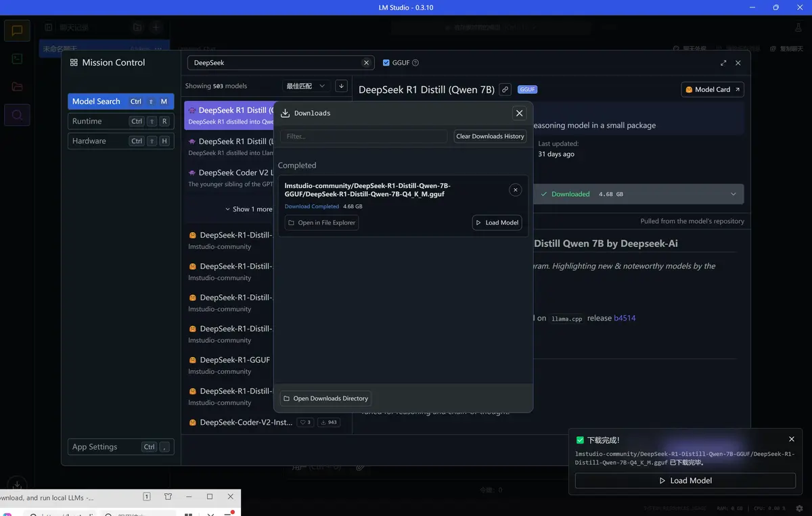Open in File Explorer
Viewport: 812px width, 516px height.
321,222
